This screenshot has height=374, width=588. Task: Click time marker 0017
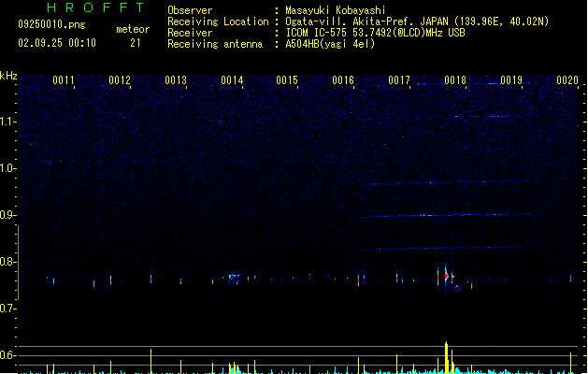coord(399,80)
